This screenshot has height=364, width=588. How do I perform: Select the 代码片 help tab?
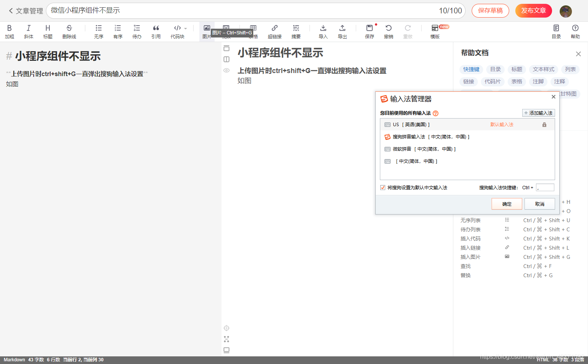[493, 81]
